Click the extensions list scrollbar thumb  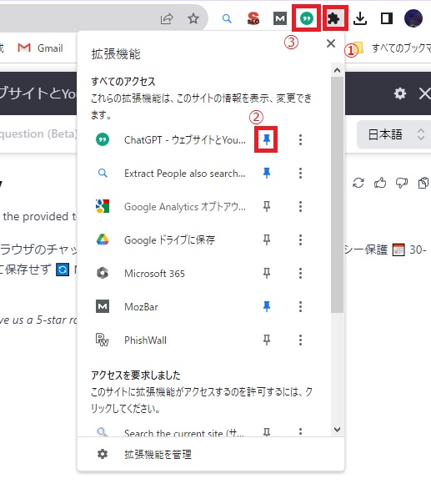click(x=337, y=194)
